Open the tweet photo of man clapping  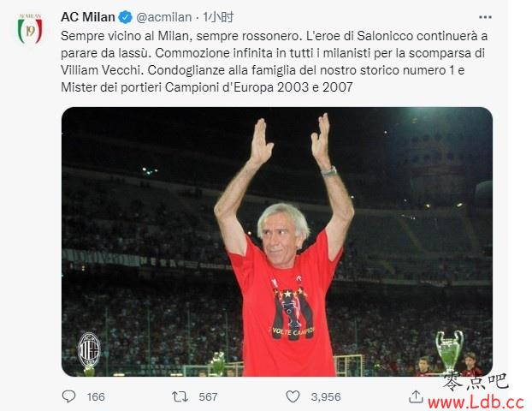277,241
